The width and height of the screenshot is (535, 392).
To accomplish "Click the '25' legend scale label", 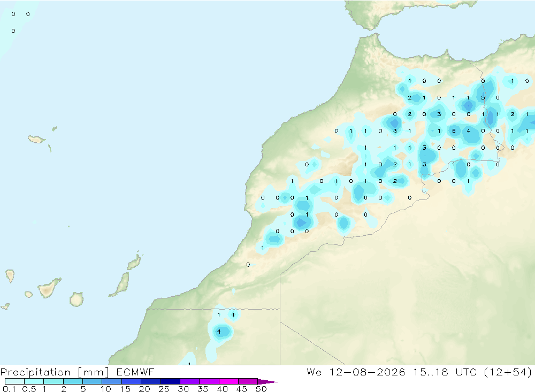I will tap(164, 389).
